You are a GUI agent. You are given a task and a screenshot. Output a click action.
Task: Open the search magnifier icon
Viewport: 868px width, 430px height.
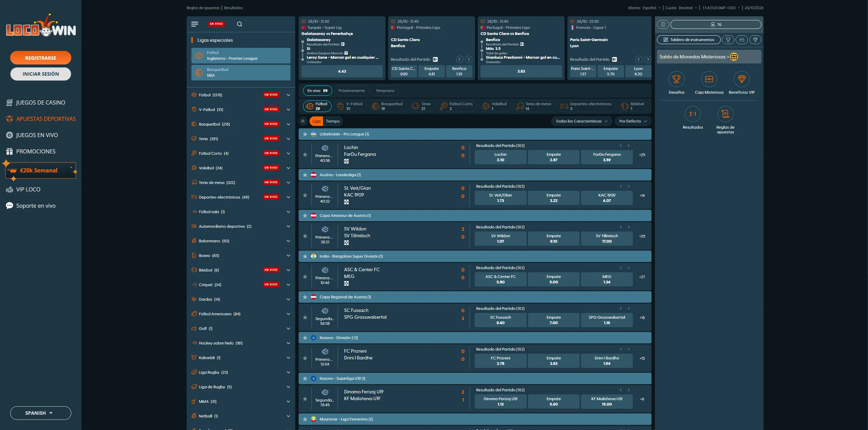[239, 24]
